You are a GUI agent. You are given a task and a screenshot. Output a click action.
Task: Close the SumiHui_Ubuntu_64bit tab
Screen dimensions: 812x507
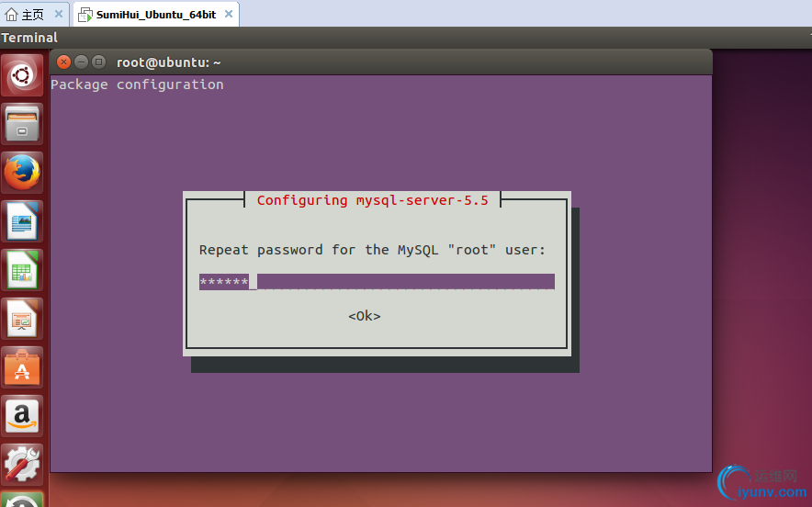tap(229, 14)
